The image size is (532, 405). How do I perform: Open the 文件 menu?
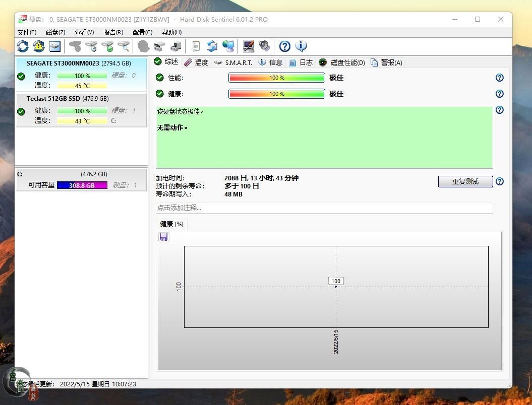click(27, 32)
